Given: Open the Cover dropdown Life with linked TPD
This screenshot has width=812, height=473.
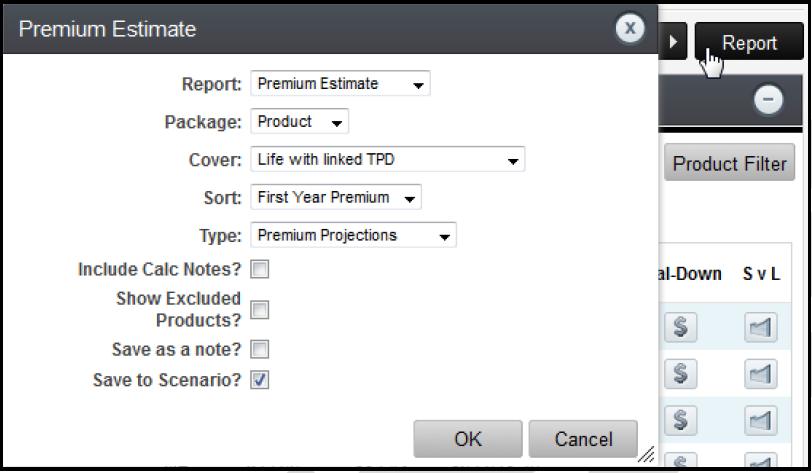Looking at the screenshot, I should coord(387,159).
